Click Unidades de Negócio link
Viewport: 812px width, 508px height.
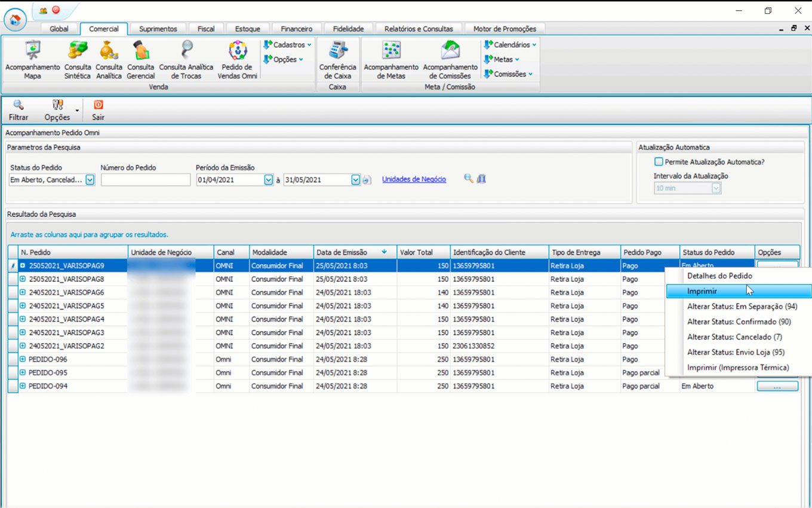(414, 179)
